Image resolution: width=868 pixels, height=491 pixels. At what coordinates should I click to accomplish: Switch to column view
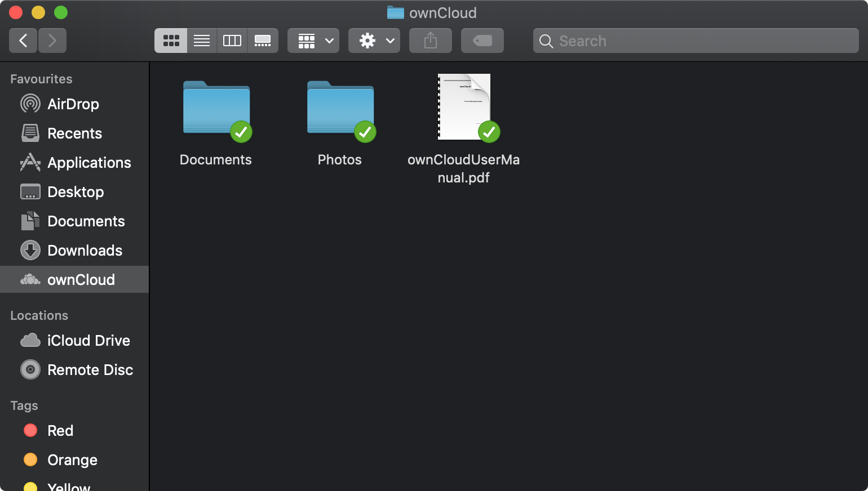232,41
